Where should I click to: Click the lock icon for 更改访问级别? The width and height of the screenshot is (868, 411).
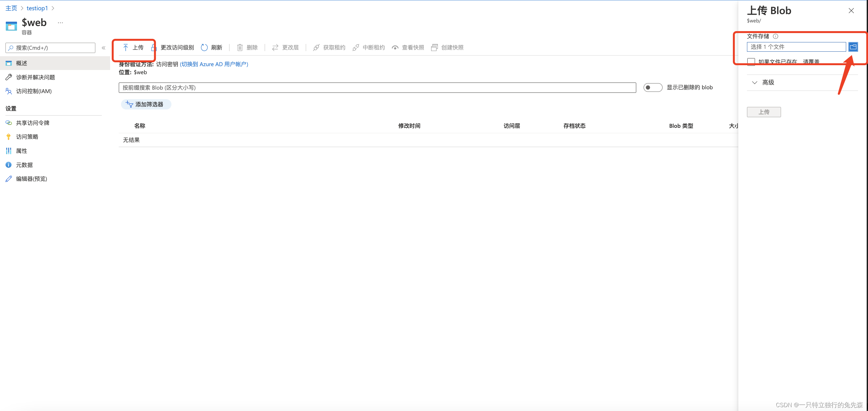tap(154, 48)
